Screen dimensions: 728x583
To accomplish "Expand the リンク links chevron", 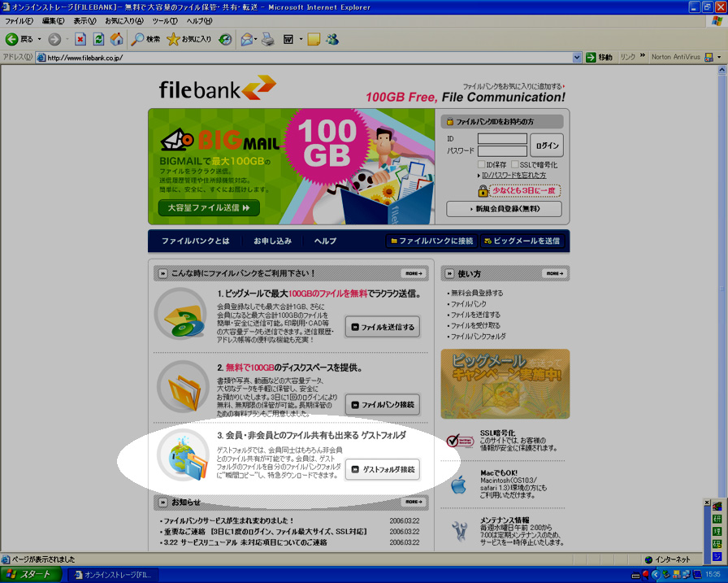I will click(x=643, y=55).
